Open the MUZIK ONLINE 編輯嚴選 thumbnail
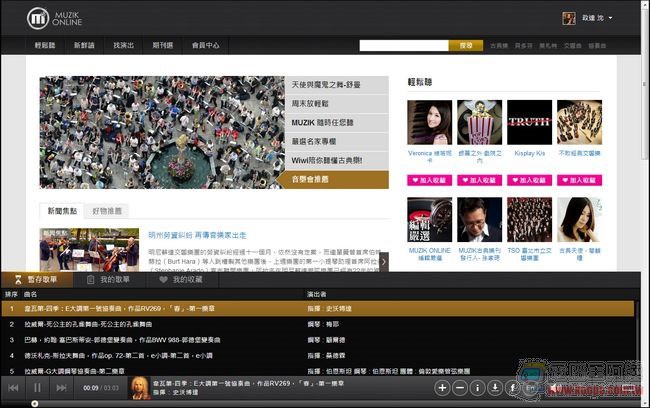The width and height of the screenshot is (650, 408). (429, 220)
